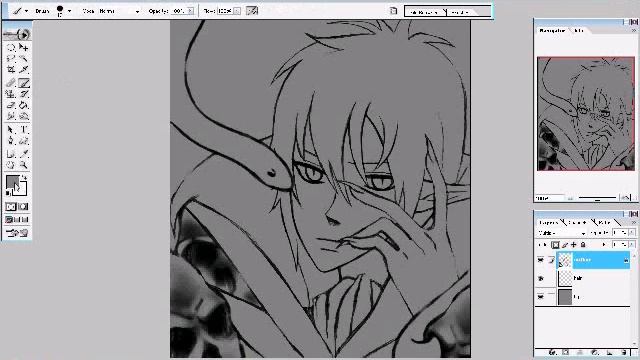
Task: Switch to the Info tab
Action: click(x=579, y=31)
